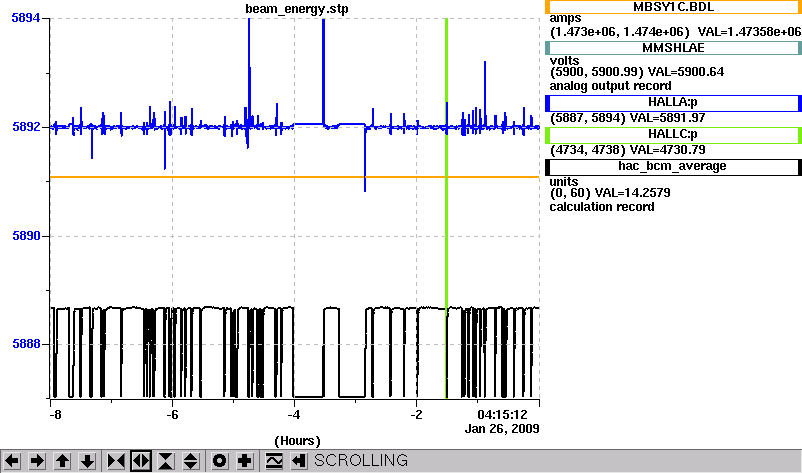
Task: Select the MMSHLAE curve legend
Action: click(x=673, y=48)
